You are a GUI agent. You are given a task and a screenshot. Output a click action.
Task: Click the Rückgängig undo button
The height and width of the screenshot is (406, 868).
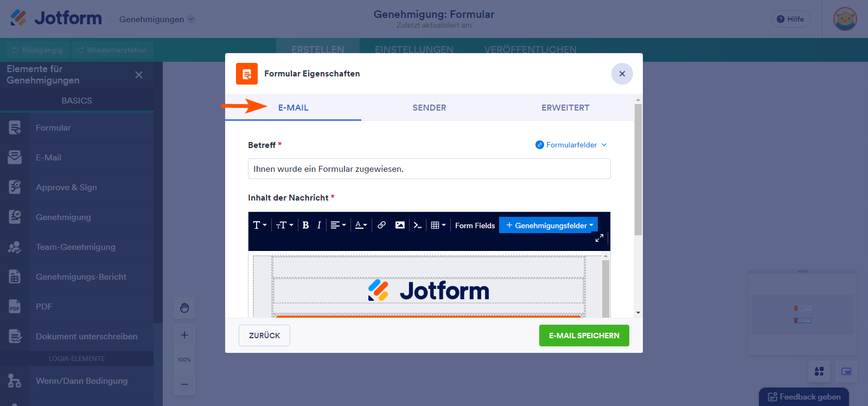click(x=37, y=50)
